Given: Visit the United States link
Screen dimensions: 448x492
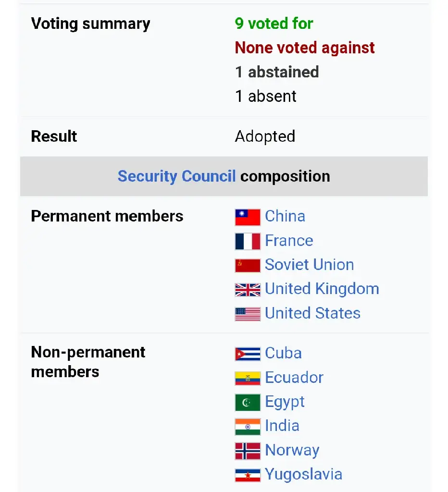Looking at the screenshot, I should pyautogui.click(x=313, y=313).
